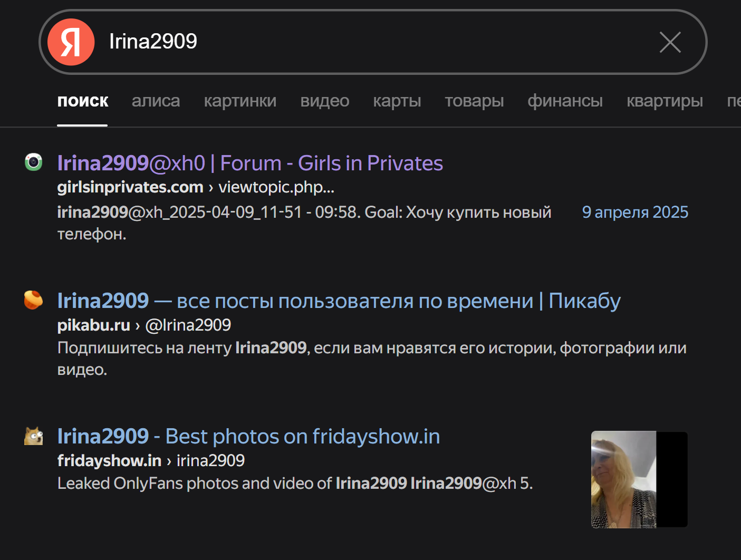Screen dimensions: 741x560
Task: Open the Best photos on fridayshow.in result
Action: (248, 437)
